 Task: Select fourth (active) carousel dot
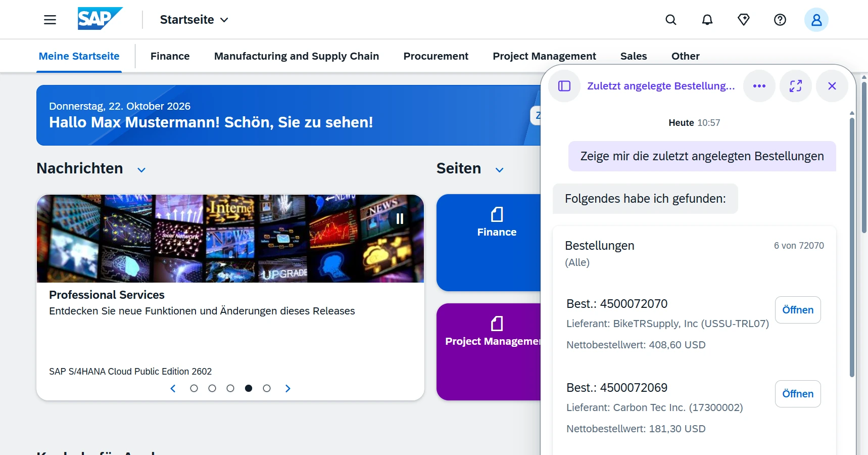(249, 388)
